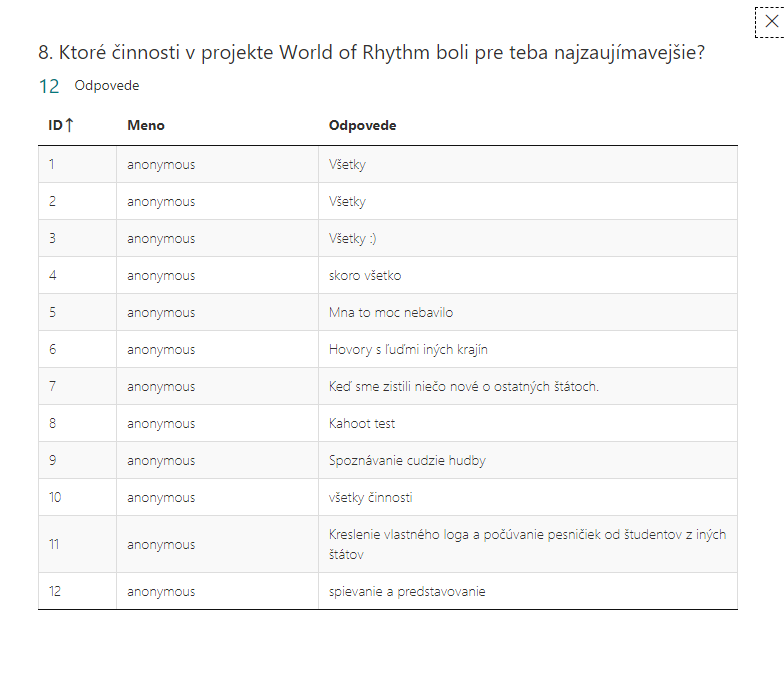The image size is (784, 697).
Task: Click 'spievanie a predstavovanie' answer
Action: (x=407, y=592)
